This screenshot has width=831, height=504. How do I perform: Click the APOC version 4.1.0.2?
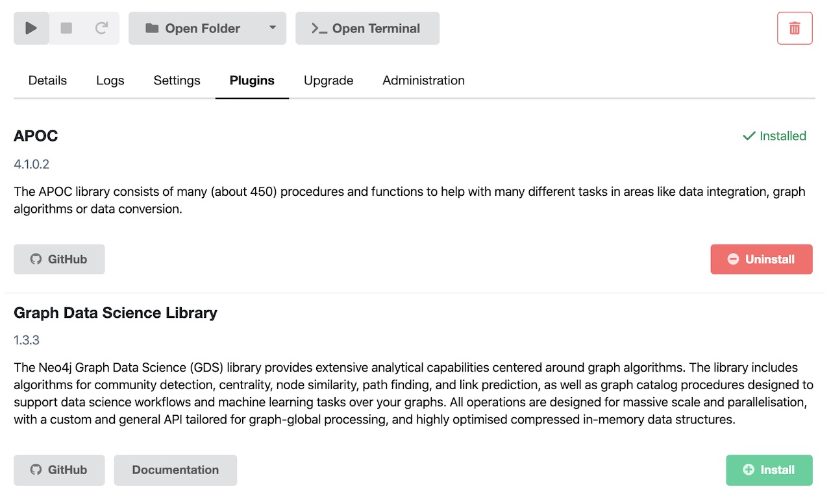[x=32, y=164]
